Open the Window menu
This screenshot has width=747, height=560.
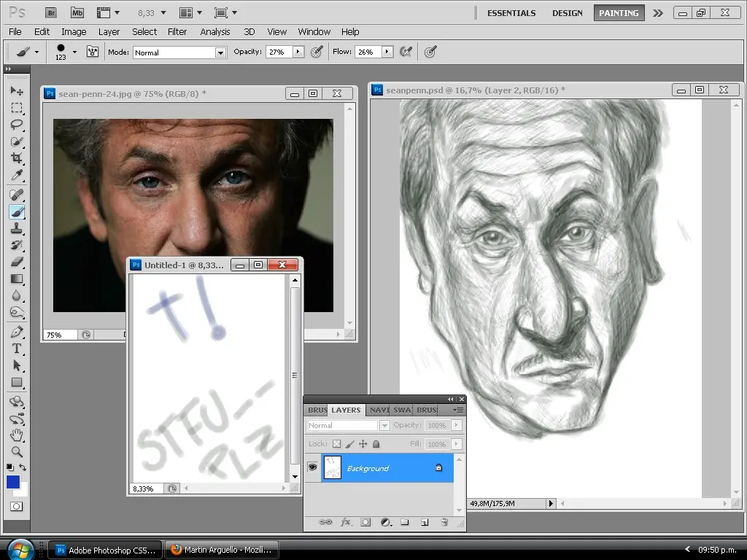tap(314, 31)
